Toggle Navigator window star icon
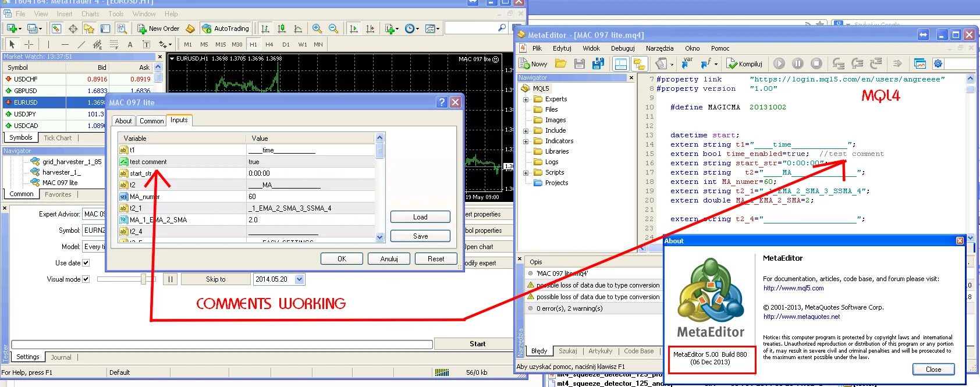Screen dimensions: 980x387 pyautogui.click(x=88, y=28)
